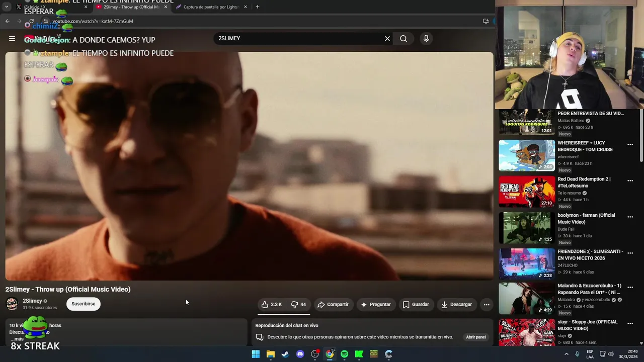Open boolymon fatman thumbnail 1:25
This screenshot has height=362, width=644.
(x=527, y=228)
